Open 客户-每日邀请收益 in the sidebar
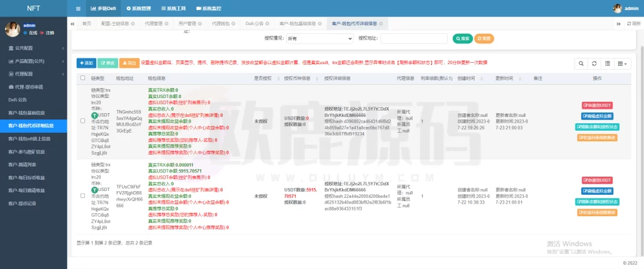644x269 pixels. (33, 190)
